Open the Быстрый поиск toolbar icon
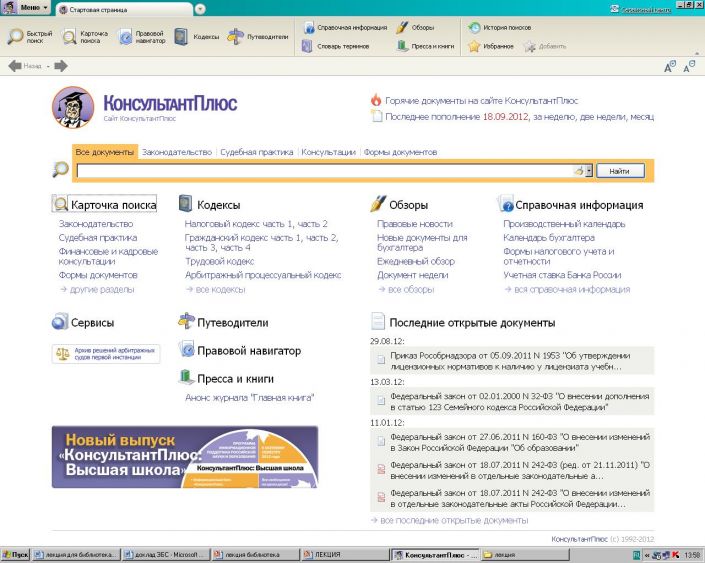Image resolution: width=705 pixels, height=563 pixels. (30, 37)
